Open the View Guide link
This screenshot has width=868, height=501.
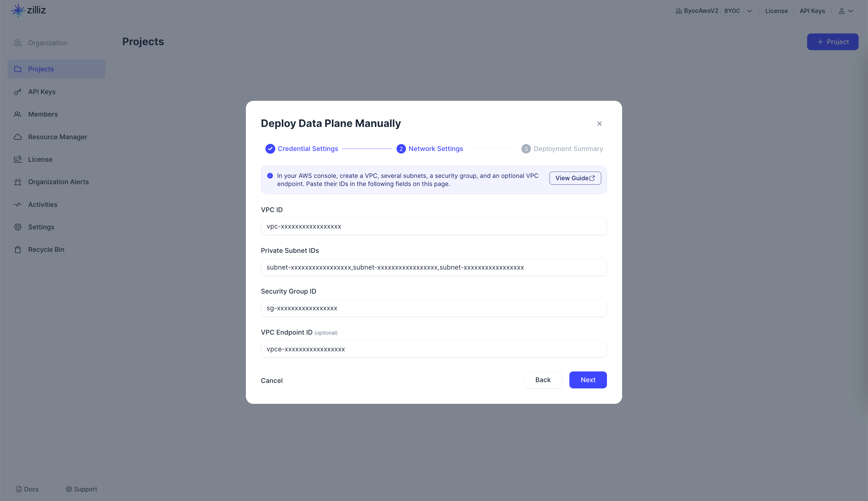click(575, 178)
